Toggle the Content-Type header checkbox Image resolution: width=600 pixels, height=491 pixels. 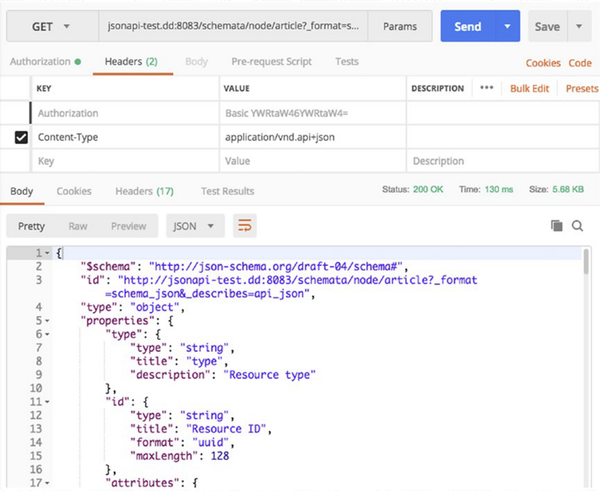tap(21, 138)
